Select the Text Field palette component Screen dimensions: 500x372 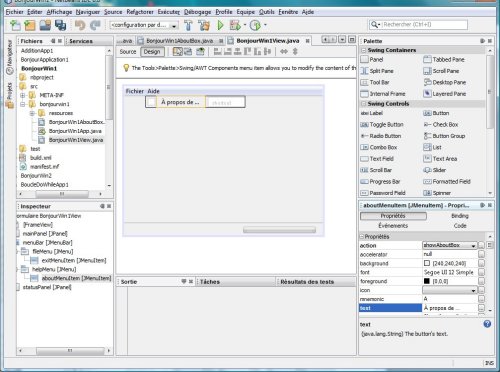tap(377, 159)
